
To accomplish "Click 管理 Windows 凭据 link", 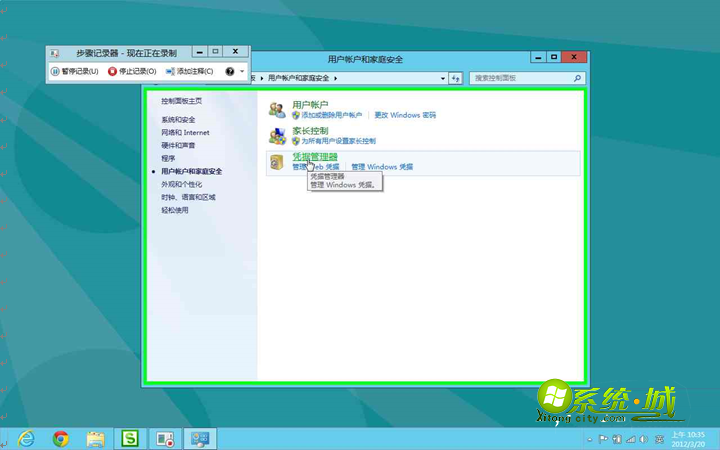I will coord(382,167).
